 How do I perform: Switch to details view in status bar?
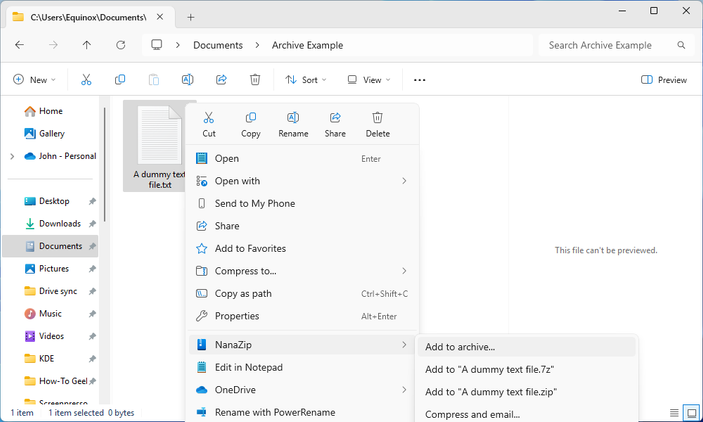[x=674, y=413]
